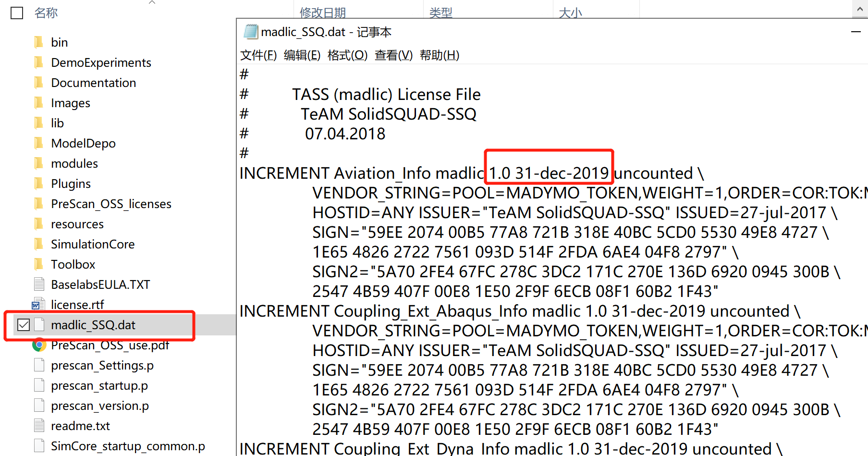
Task: Open the 文件(F) menu in Notepad
Action: (258, 55)
